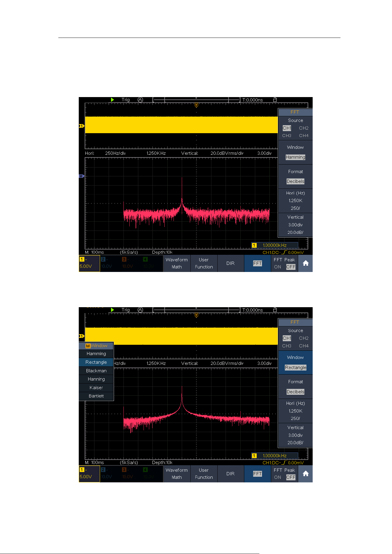Screen dimensions: 392x554
Task: Open Waveform Math in lower scope
Action: click(177, 474)
